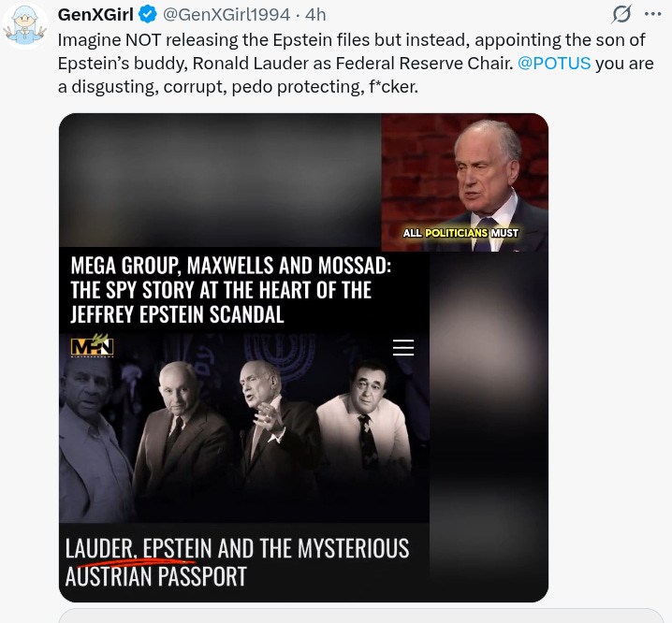Click the 4h timestamp
672x623 pixels.
coord(315,15)
